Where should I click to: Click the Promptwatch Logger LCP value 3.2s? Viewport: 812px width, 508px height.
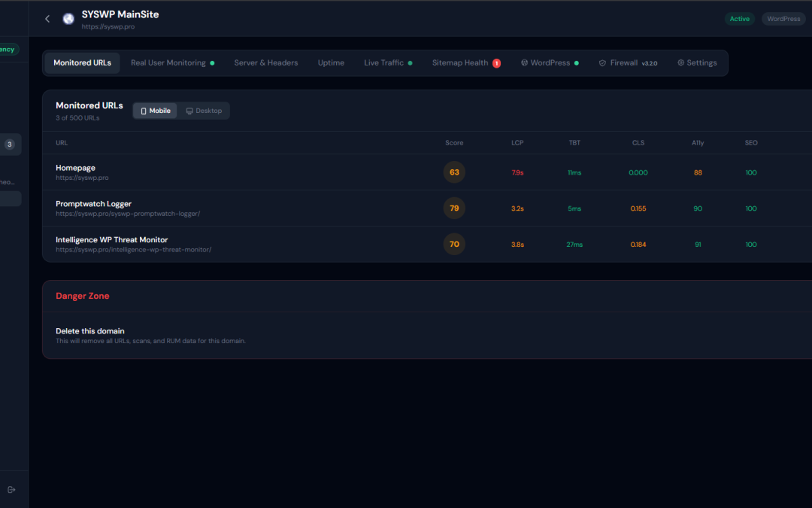click(517, 208)
